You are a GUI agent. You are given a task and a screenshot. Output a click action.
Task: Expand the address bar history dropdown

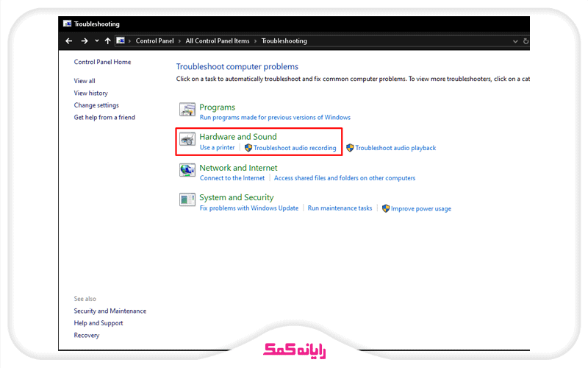[x=515, y=41]
